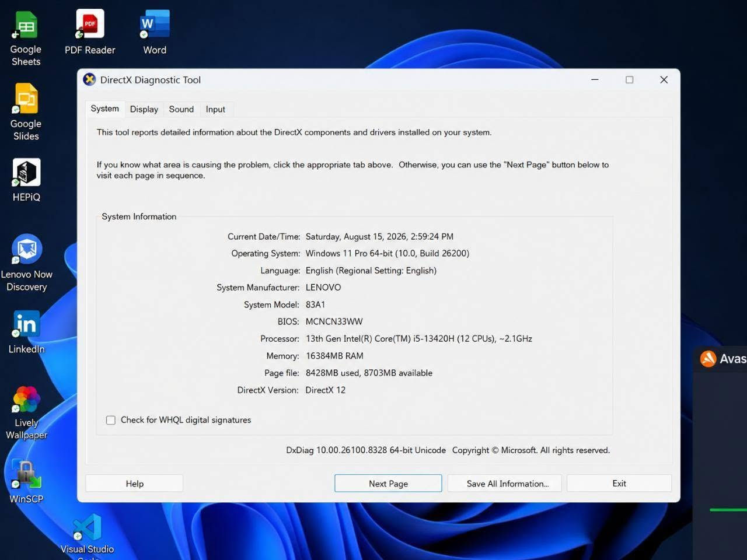Open the Lively Wallpaper desktop icon

(26, 412)
